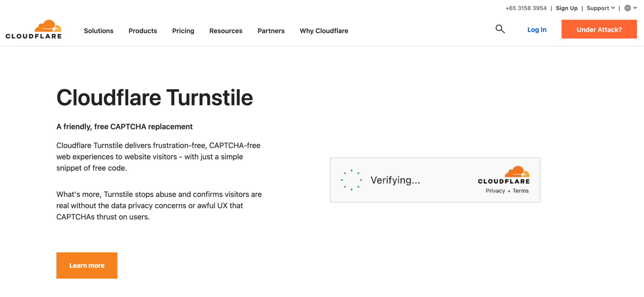Open the Support section
The width and height of the screenshot is (644, 297).
598,8
